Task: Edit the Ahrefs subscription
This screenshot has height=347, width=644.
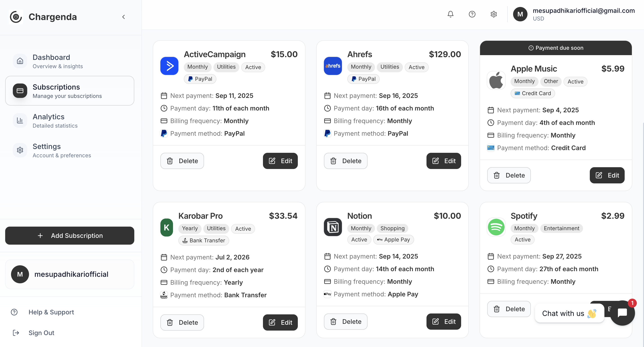Action: (x=444, y=161)
